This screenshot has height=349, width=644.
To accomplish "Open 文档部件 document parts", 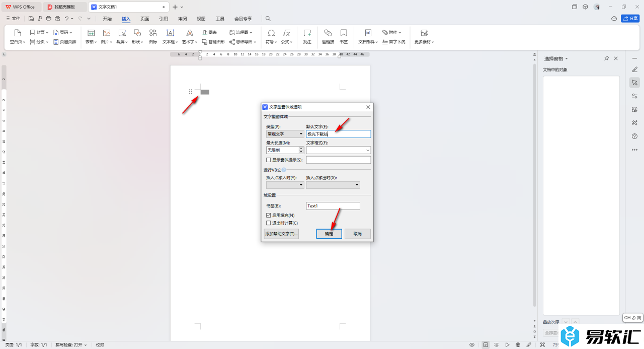I will coord(368,37).
